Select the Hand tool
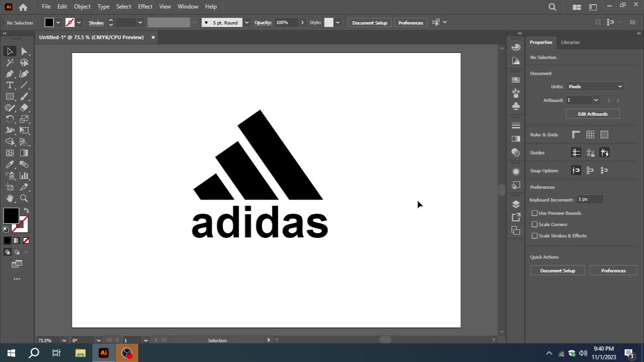Viewport: 644px width, 362px height. [x=10, y=199]
